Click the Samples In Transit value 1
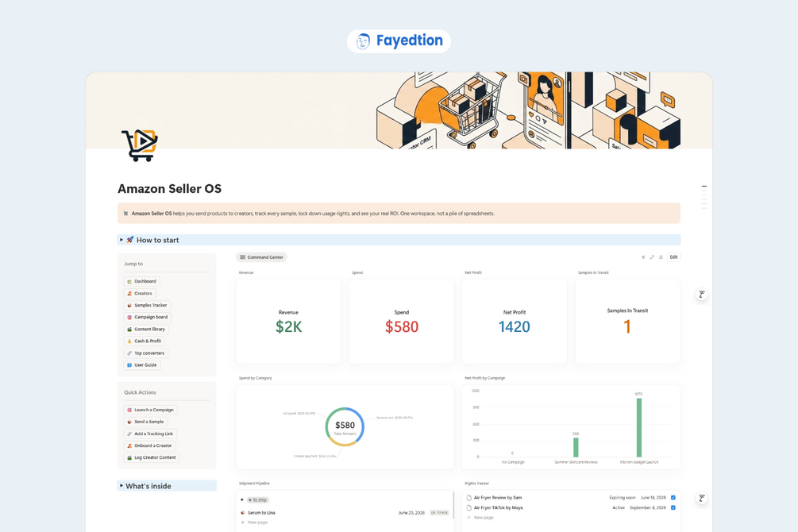The height and width of the screenshot is (532, 798). (x=627, y=326)
